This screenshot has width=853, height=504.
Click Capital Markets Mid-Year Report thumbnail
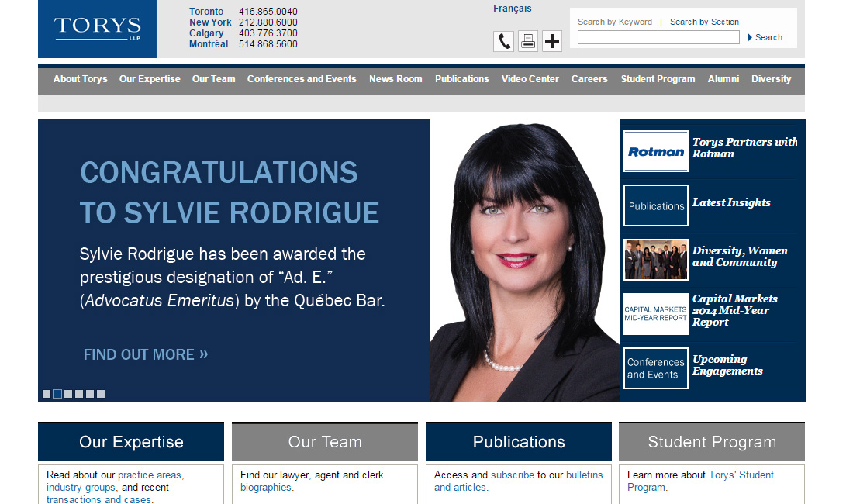[655, 314]
